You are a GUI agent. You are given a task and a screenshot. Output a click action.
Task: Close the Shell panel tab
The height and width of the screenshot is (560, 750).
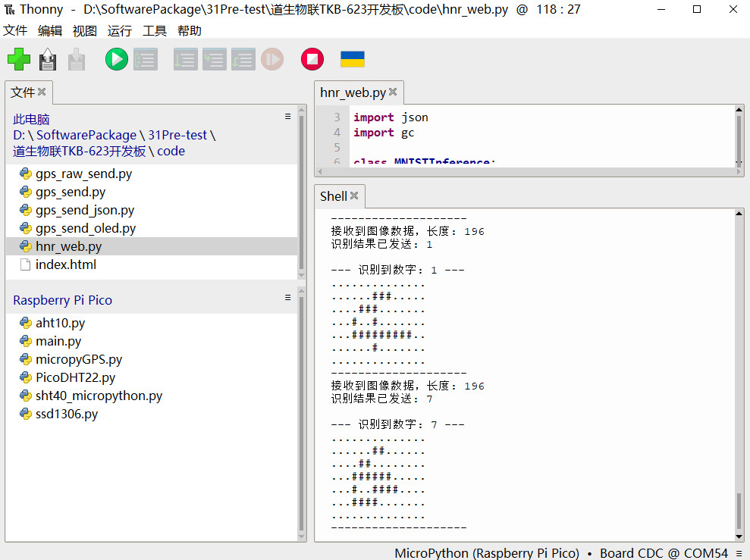[354, 196]
